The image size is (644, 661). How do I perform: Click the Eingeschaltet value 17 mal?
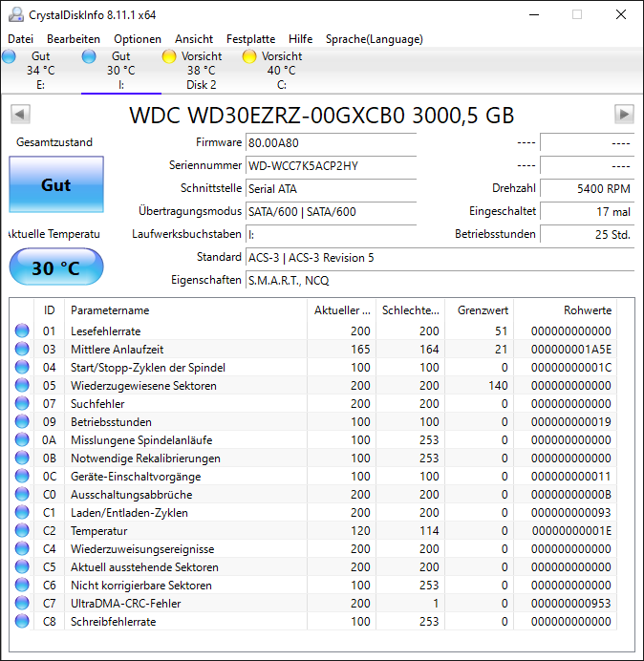tap(587, 212)
